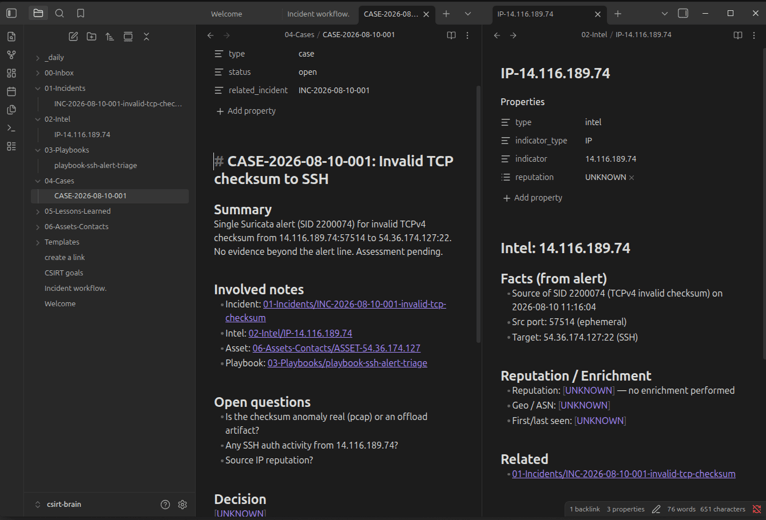This screenshot has width=766, height=520.
Task: Navigate forward in CASE note pane
Action: [x=227, y=35]
